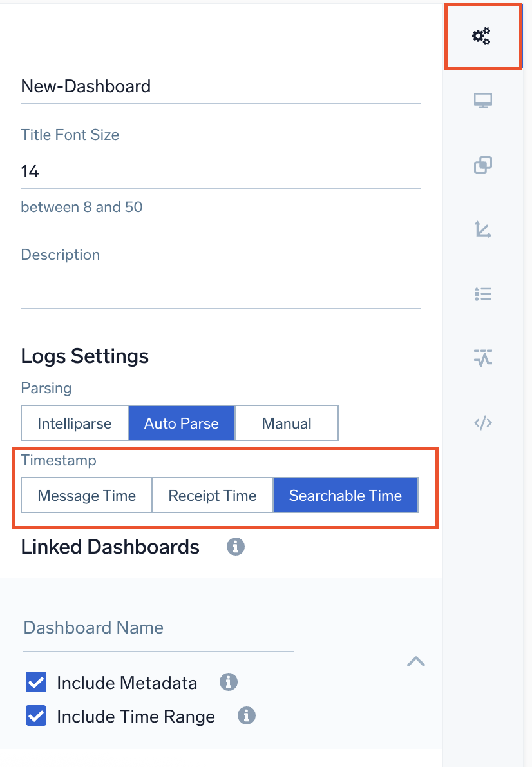Select Message Time timestamp option

87,496
